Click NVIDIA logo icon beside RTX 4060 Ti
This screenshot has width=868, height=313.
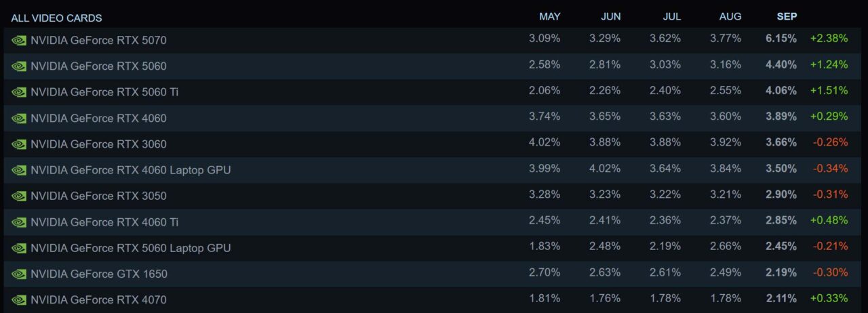pyautogui.click(x=19, y=222)
